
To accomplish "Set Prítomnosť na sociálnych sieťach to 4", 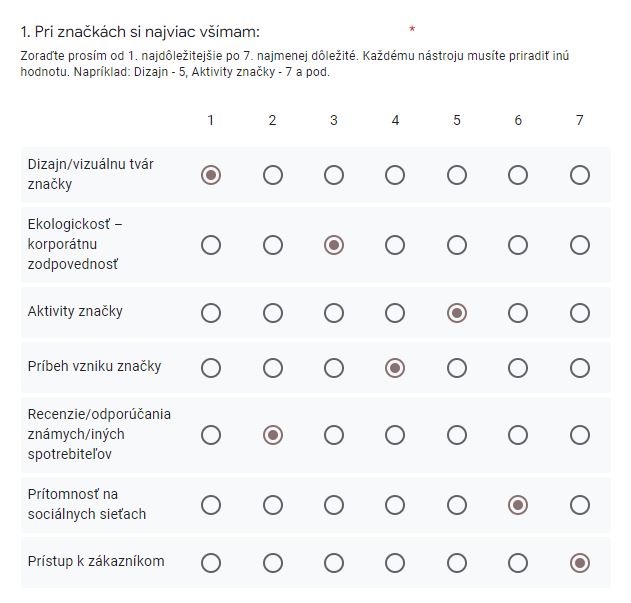I will tap(395, 505).
